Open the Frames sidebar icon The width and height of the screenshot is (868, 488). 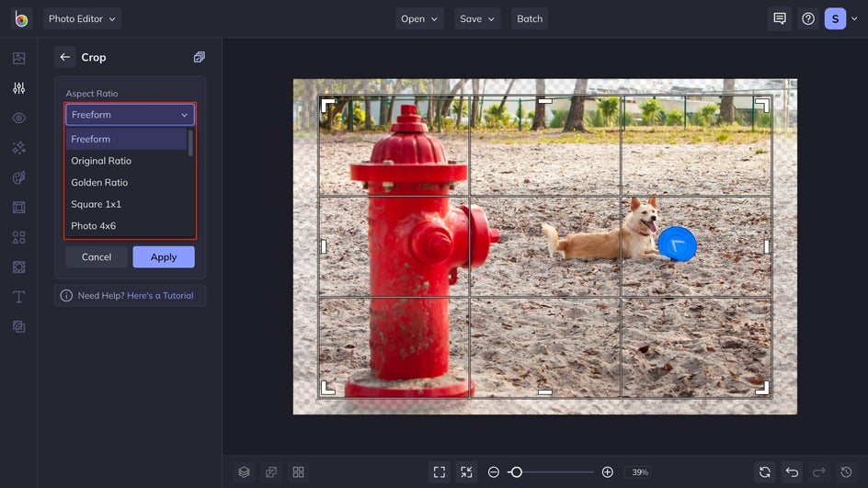coord(18,208)
